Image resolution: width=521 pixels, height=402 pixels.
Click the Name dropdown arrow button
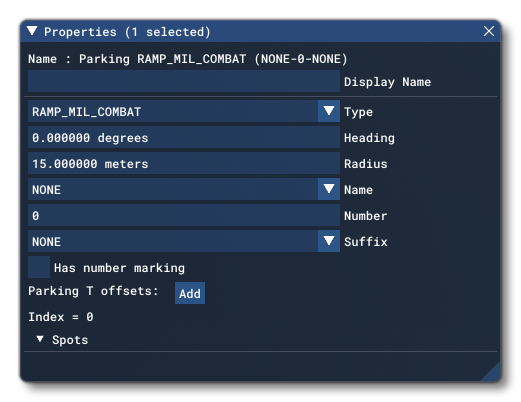(x=329, y=189)
